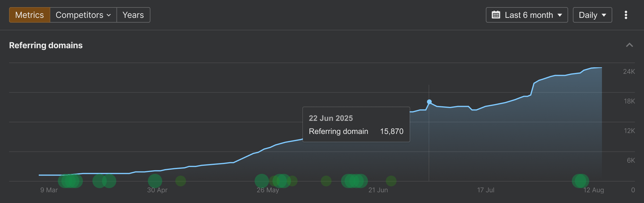The image size is (644, 203).
Task: Switch to the Metrics tab
Action: coord(30,15)
